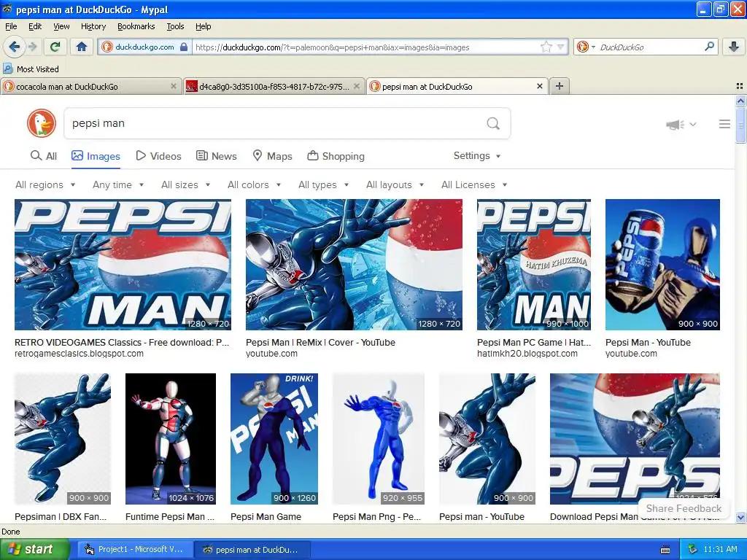The width and height of the screenshot is (747, 560).
Task: Open Pepsi Man ReMix Cover YouTube link
Action: click(320, 343)
